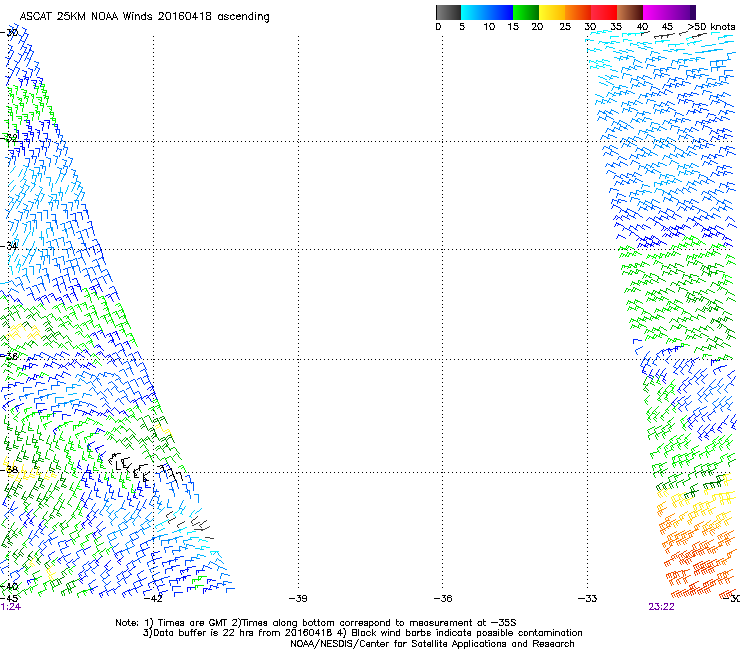The image size is (740, 650).
Task: Click the black contaminated wind barbs near -42, -38
Action: [x=144, y=468]
